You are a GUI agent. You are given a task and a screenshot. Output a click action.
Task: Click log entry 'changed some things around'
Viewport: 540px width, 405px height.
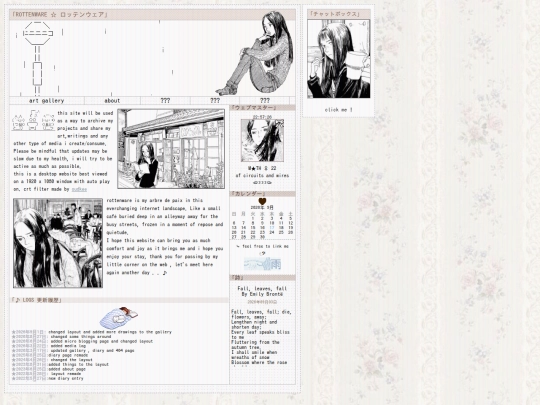point(81,337)
